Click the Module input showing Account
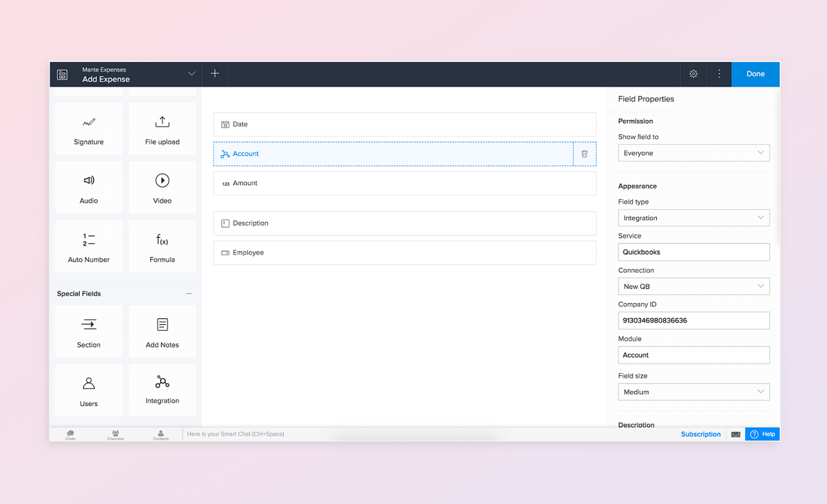This screenshot has width=827, height=504. (x=693, y=355)
